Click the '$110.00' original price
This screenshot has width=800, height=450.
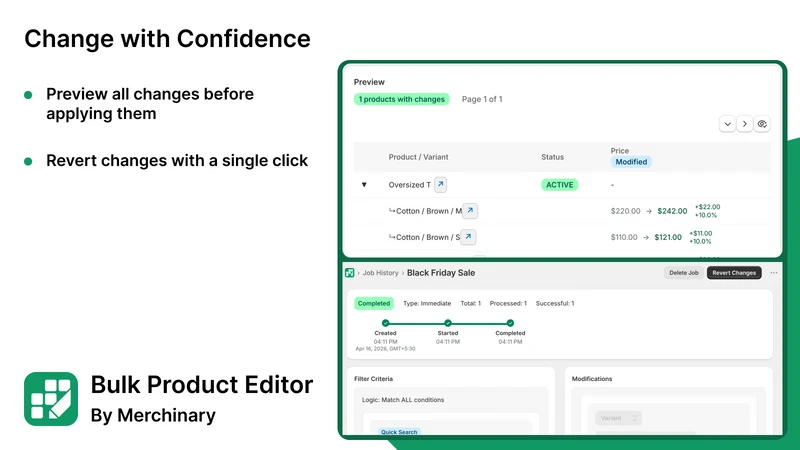click(x=624, y=237)
